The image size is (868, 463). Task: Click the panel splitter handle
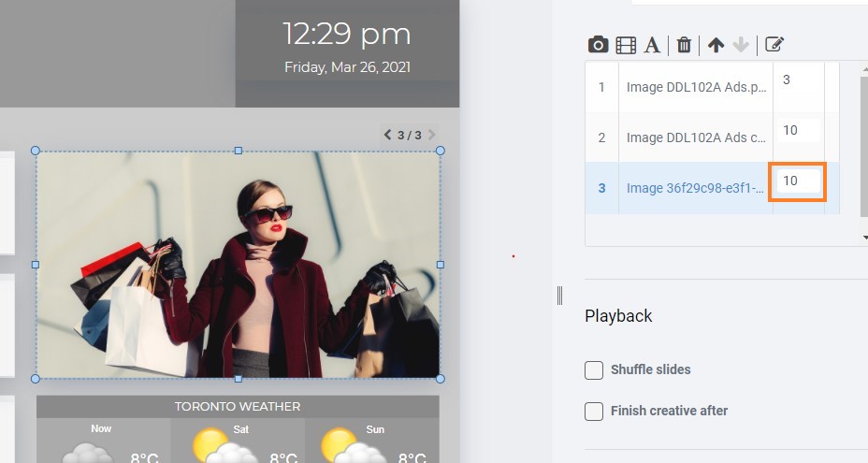[x=559, y=296]
